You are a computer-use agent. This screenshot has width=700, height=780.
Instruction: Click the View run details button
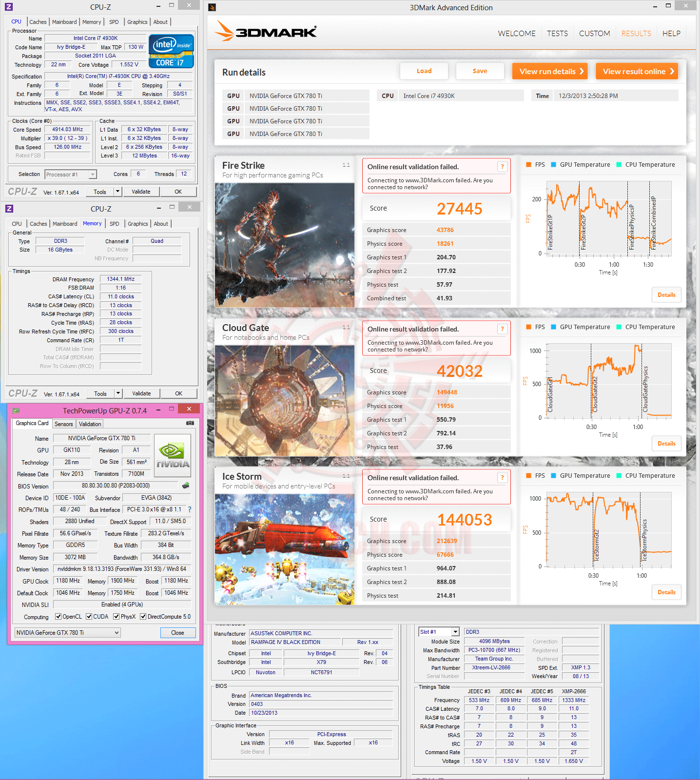coord(550,71)
